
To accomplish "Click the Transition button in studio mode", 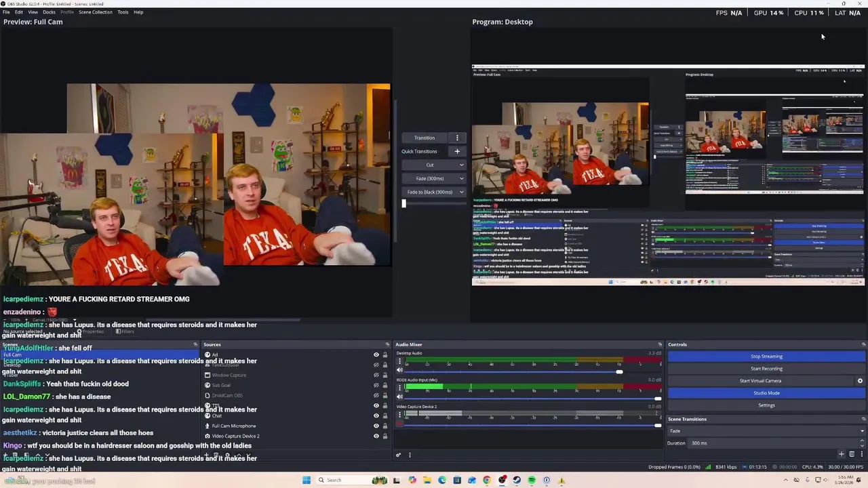I will [x=425, y=138].
